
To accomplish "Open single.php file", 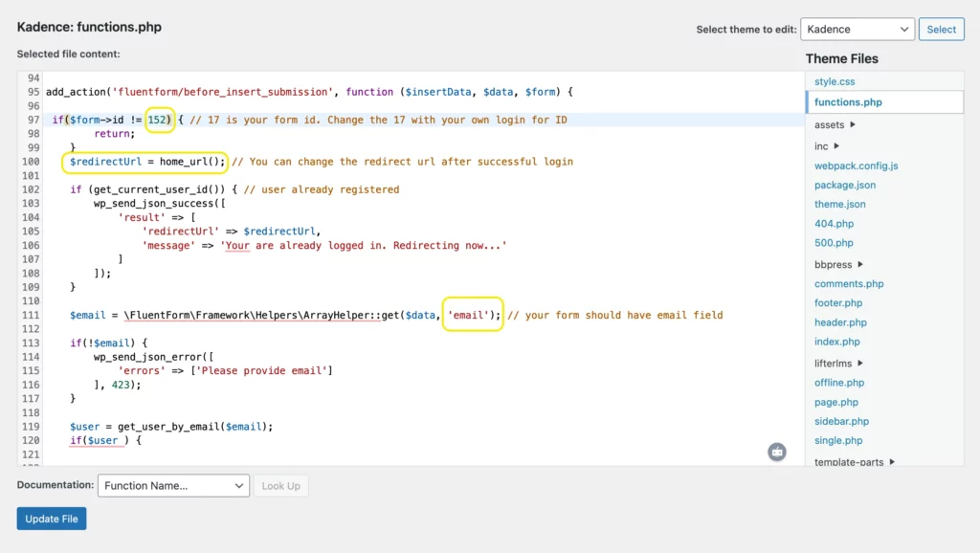I will tap(838, 440).
